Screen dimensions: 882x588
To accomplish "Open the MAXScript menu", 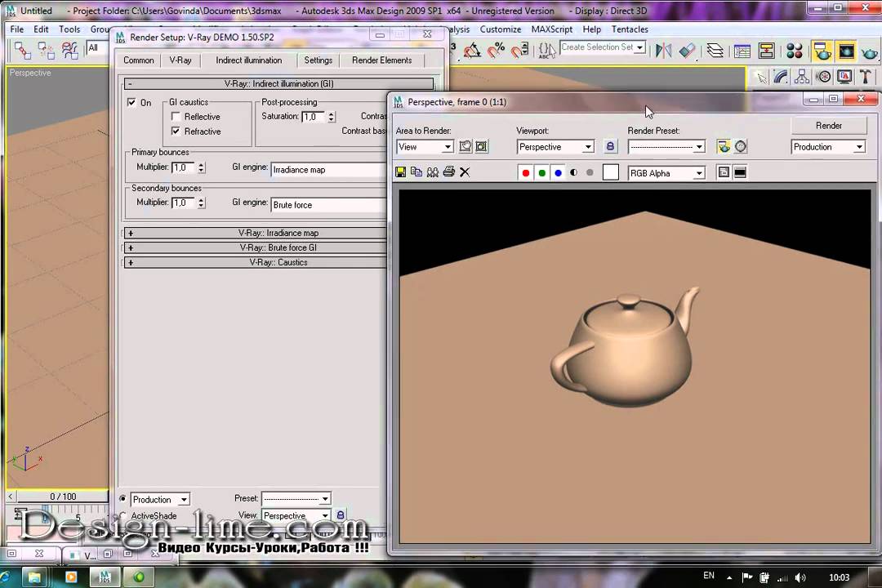I will click(552, 29).
